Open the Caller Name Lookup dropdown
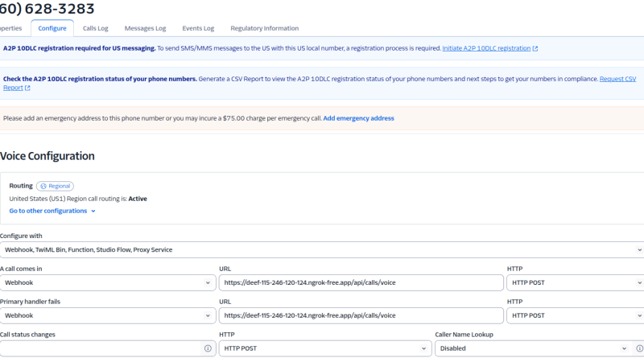The width and height of the screenshot is (644, 362). (530, 348)
